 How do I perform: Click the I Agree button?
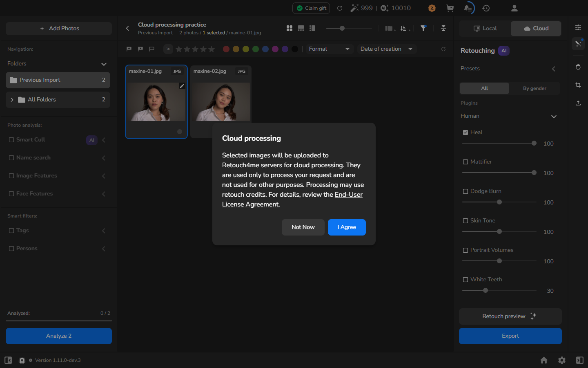347,227
